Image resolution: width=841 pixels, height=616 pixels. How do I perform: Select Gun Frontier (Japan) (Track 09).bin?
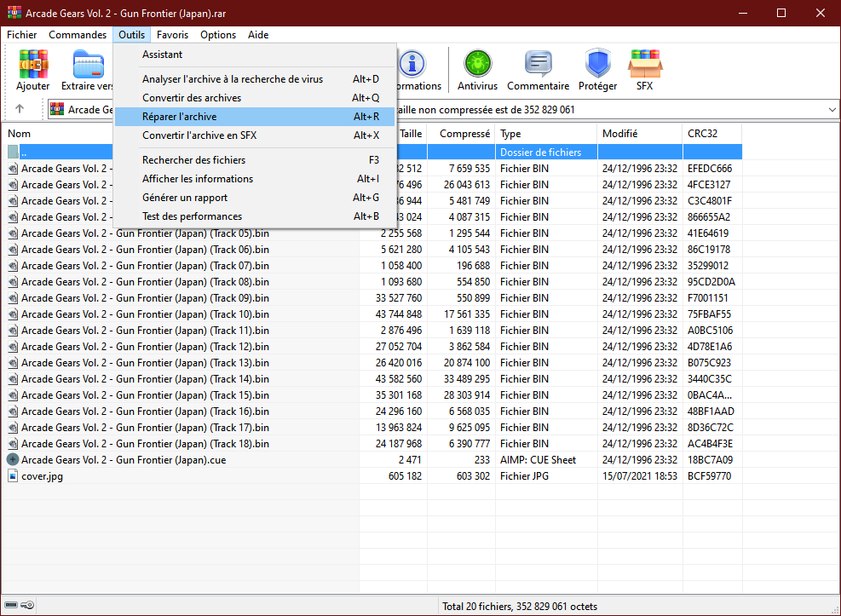146,298
